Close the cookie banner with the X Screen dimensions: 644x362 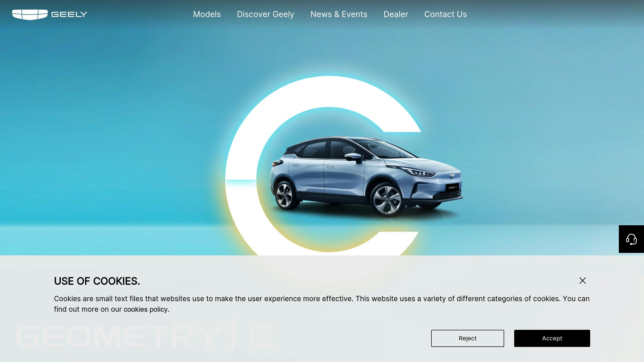coord(583,281)
